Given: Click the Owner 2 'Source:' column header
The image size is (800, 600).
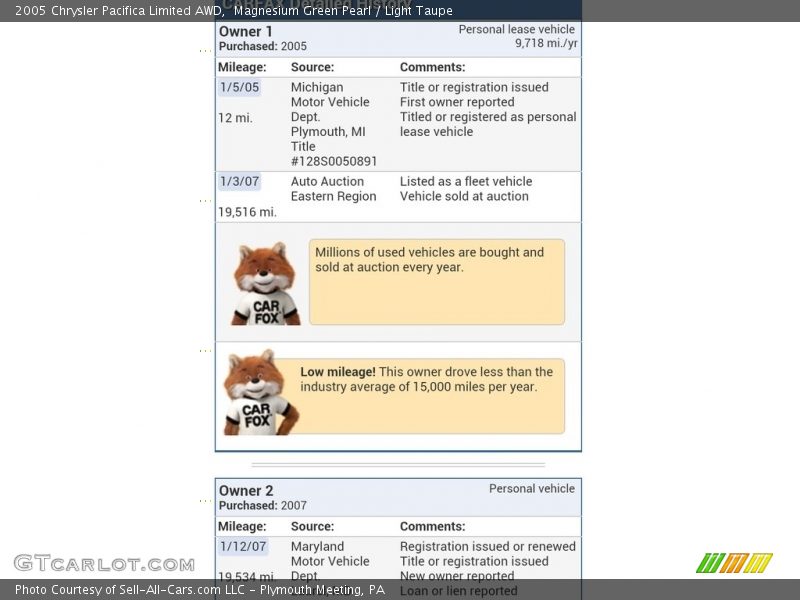Looking at the screenshot, I should pos(312,527).
